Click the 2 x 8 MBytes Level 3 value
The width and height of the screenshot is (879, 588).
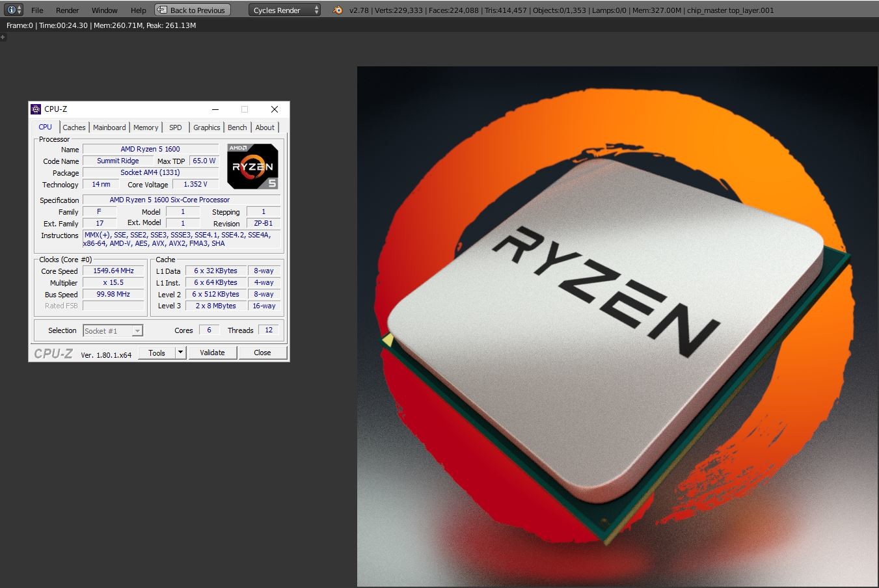click(x=215, y=306)
